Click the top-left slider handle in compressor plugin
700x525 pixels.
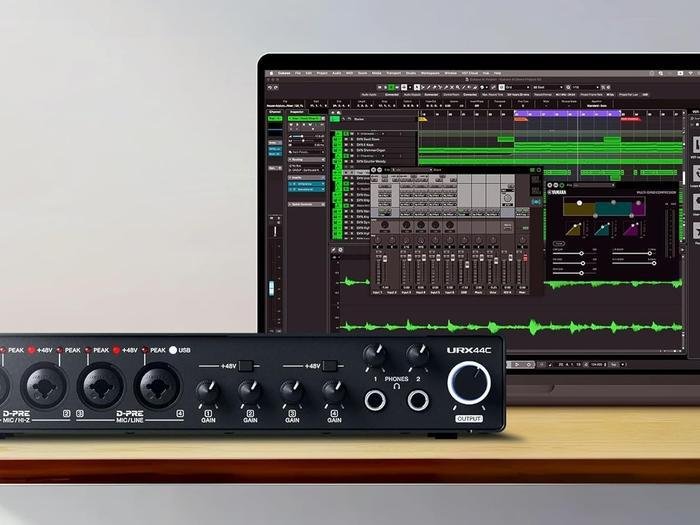click(581, 254)
